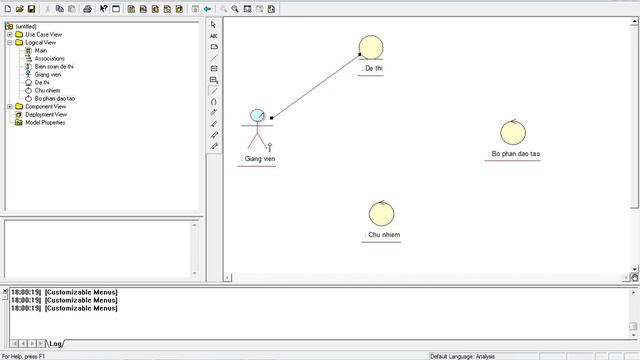
Task: Select the Object Link line tool
Action: [x=213, y=91]
